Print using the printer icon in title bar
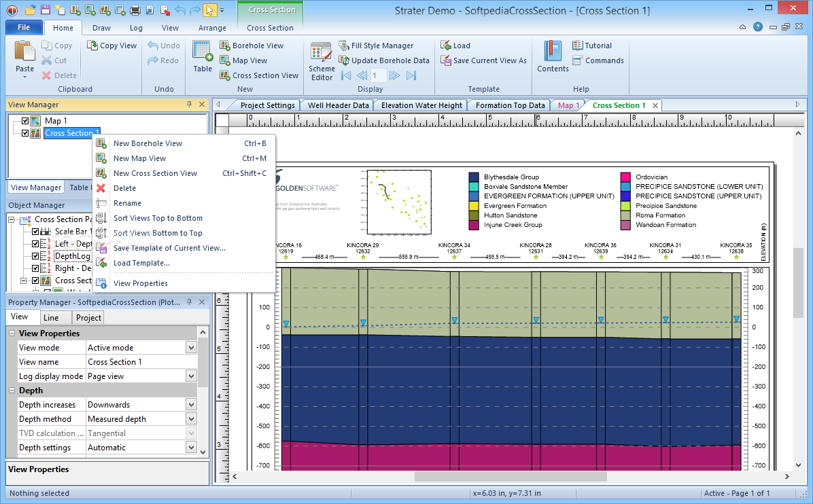Screen dimensions: 813x504 coord(135,10)
